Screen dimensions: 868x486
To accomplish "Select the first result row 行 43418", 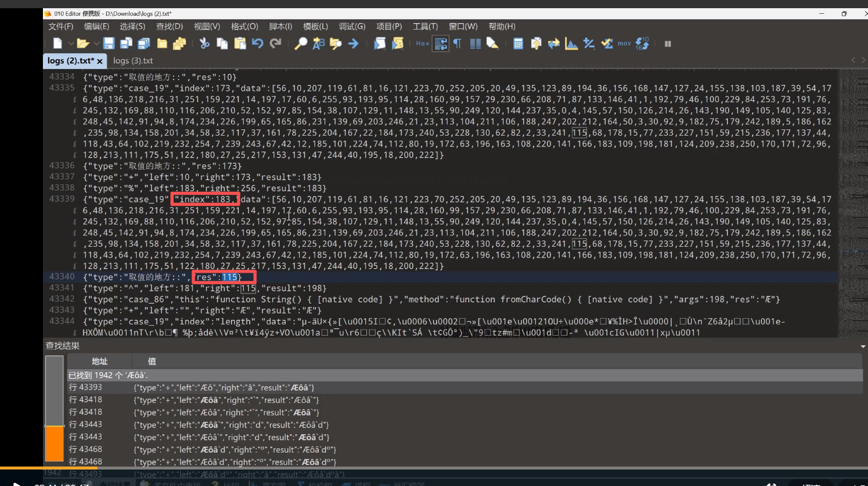I will (465, 400).
